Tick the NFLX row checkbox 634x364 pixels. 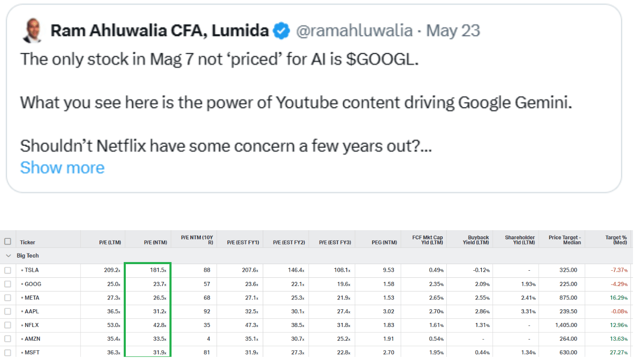8,325
